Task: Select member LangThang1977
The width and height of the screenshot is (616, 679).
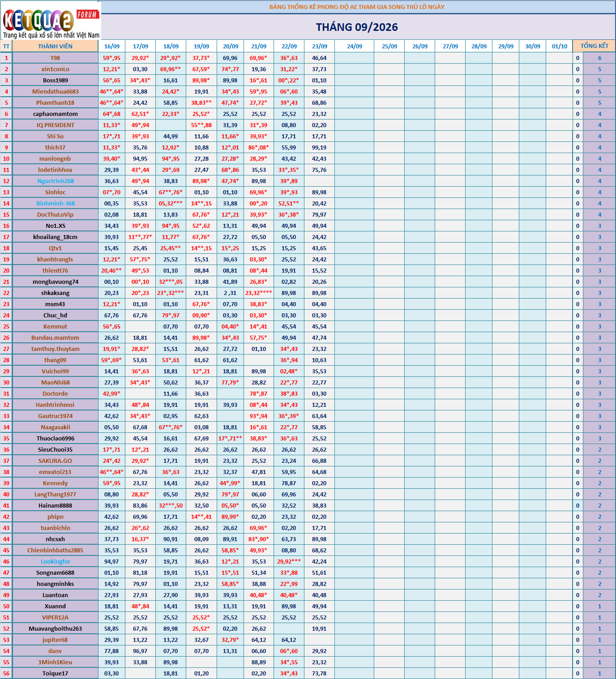Action: click(55, 495)
